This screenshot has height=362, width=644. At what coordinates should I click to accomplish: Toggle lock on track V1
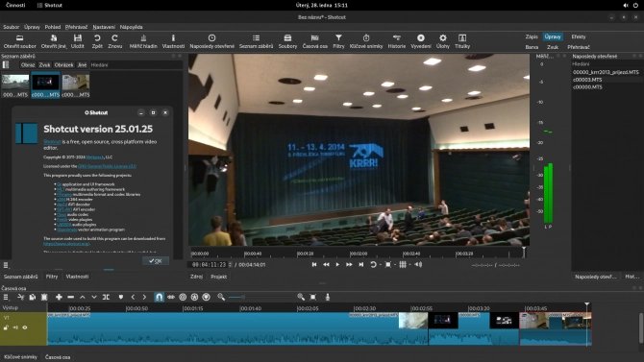tap(6, 327)
